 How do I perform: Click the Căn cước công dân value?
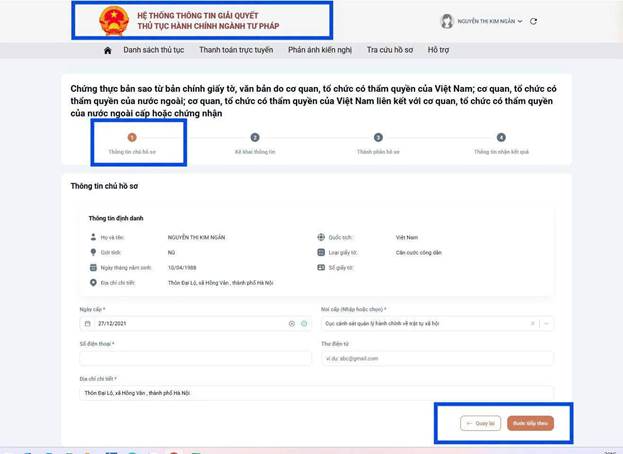418,253
